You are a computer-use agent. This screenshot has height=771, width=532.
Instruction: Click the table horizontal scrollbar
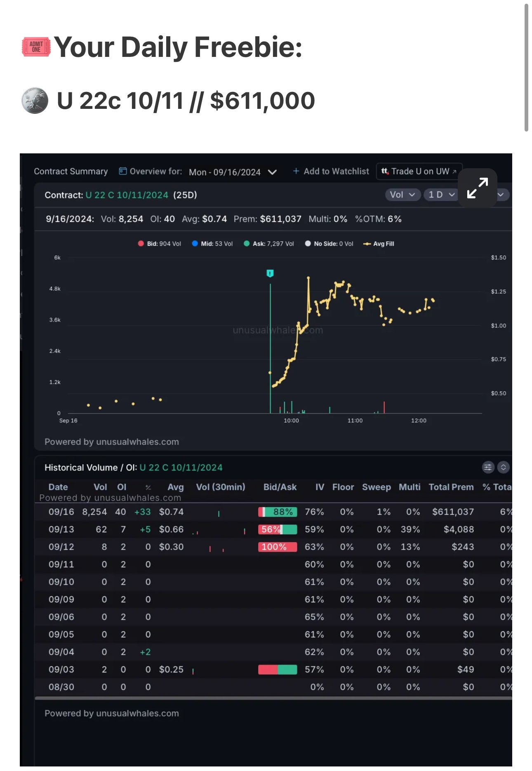pos(273,698)
